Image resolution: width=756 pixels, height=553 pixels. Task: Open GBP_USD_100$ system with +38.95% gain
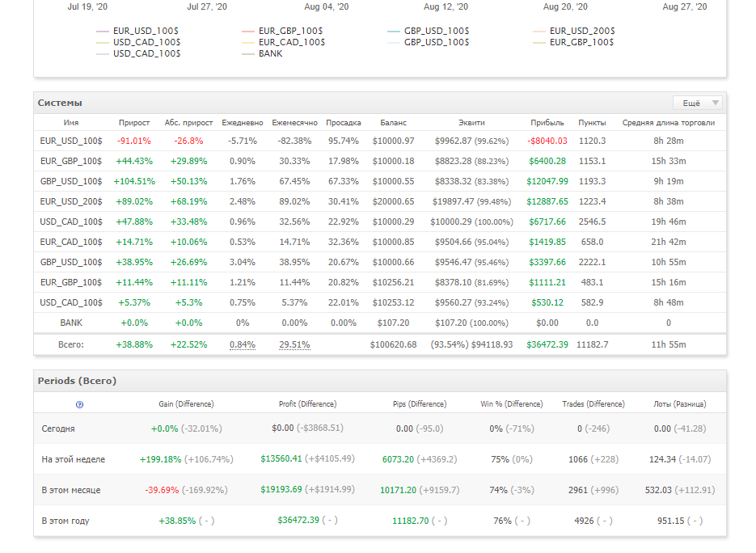pos(71,262)
